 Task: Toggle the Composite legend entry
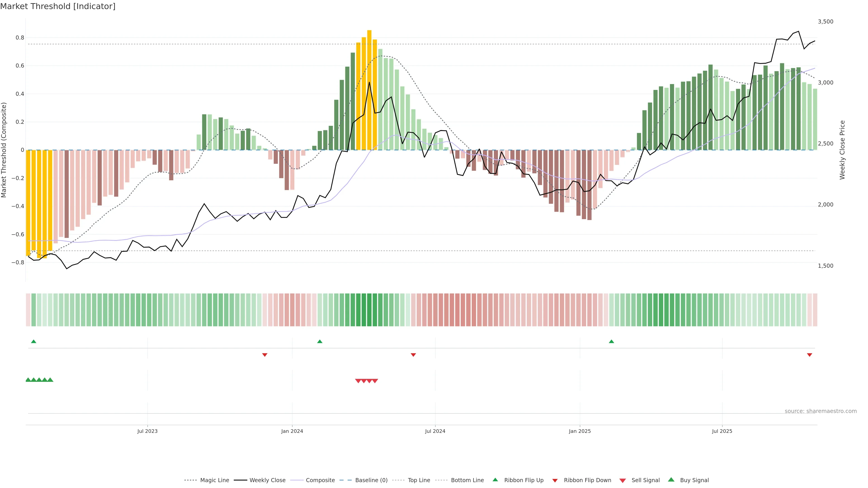coord(320,480)
